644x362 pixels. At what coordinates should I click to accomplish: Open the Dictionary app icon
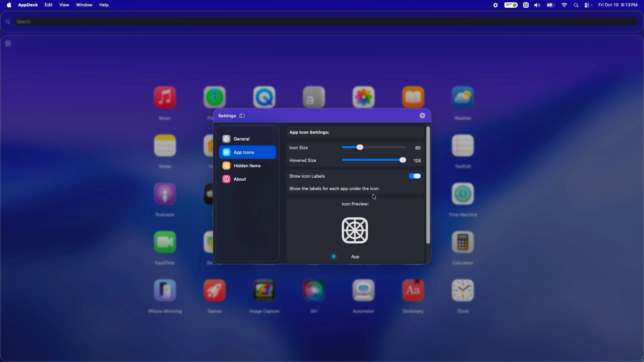pos(413,291)
